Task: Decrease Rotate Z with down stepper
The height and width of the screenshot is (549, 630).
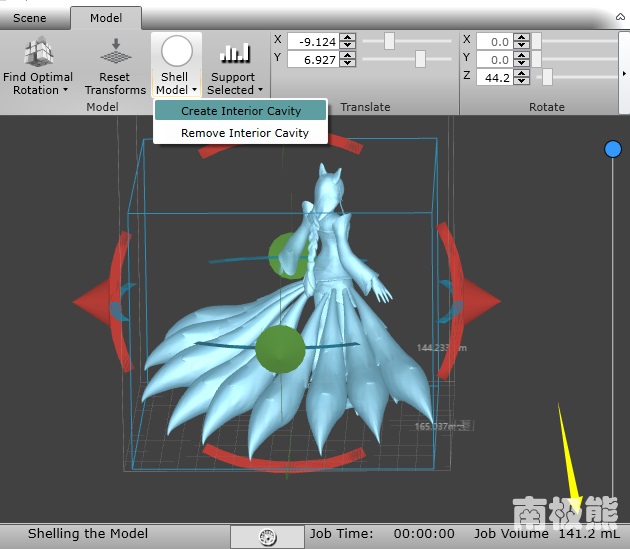Action: coord(522,81)
